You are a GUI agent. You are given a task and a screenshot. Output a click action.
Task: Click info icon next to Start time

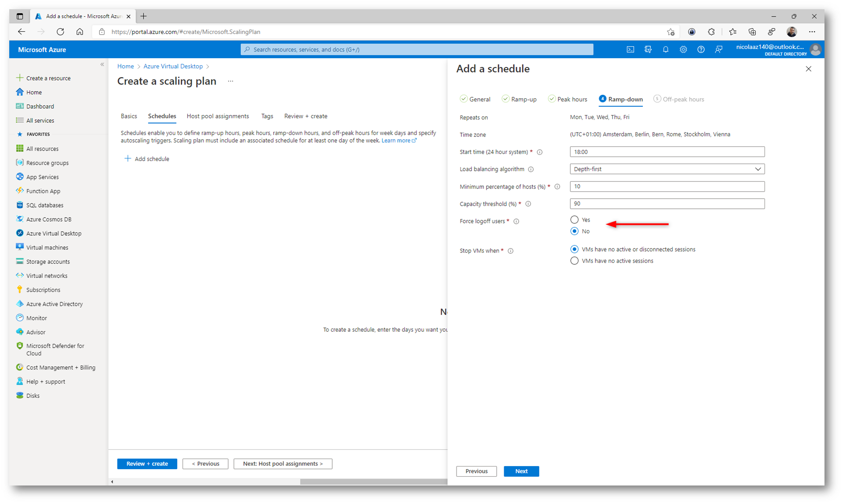point(540,152)
